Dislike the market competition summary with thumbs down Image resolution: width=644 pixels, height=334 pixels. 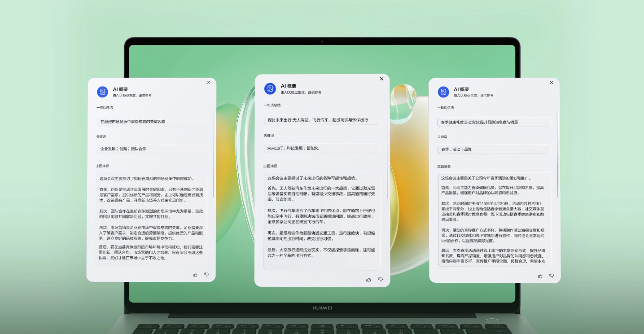click(x=206, y=274)
